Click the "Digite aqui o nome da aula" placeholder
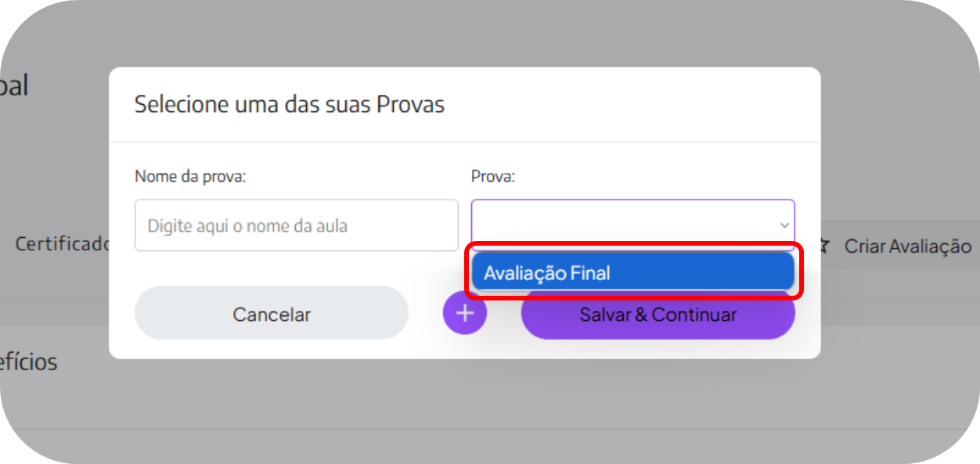 [x=247, y=226]
